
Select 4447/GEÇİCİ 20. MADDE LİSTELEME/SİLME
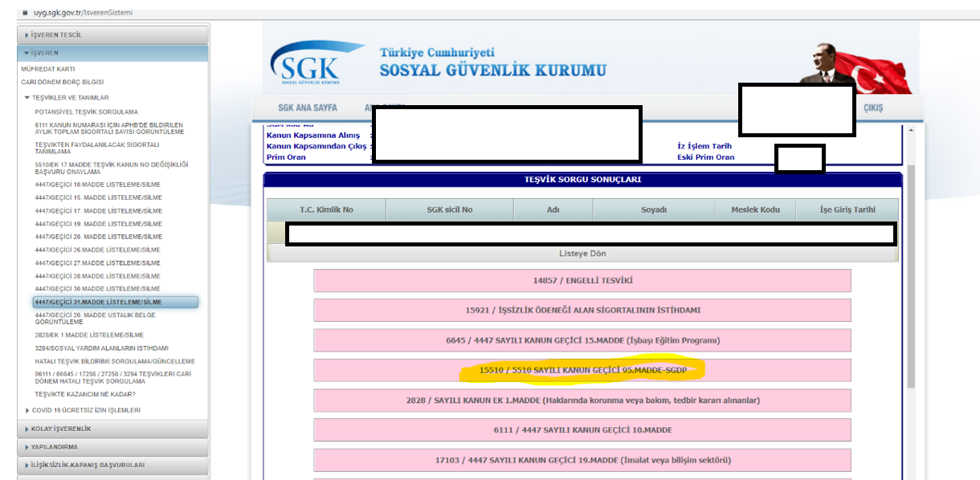pos(98,237)
